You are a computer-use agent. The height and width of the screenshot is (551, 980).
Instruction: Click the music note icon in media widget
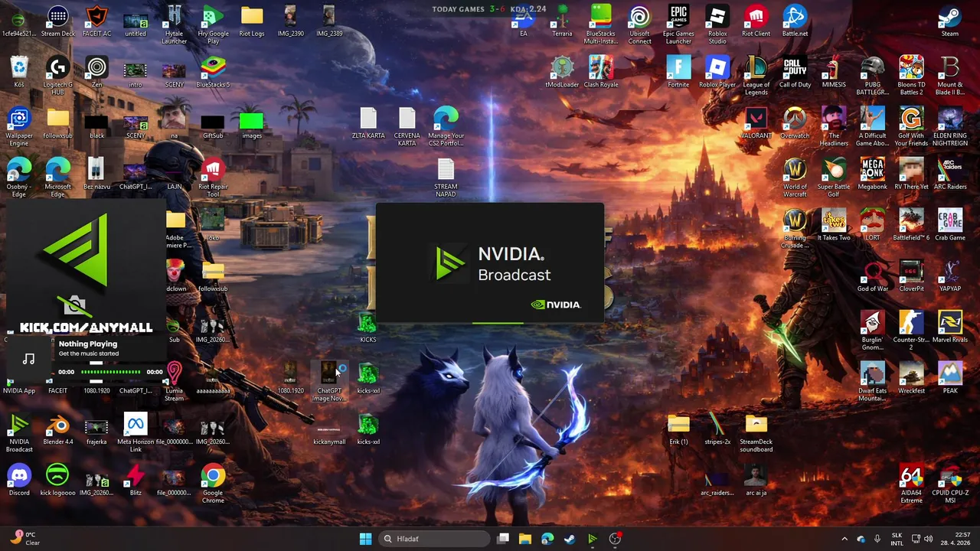(x=28, y=358)
